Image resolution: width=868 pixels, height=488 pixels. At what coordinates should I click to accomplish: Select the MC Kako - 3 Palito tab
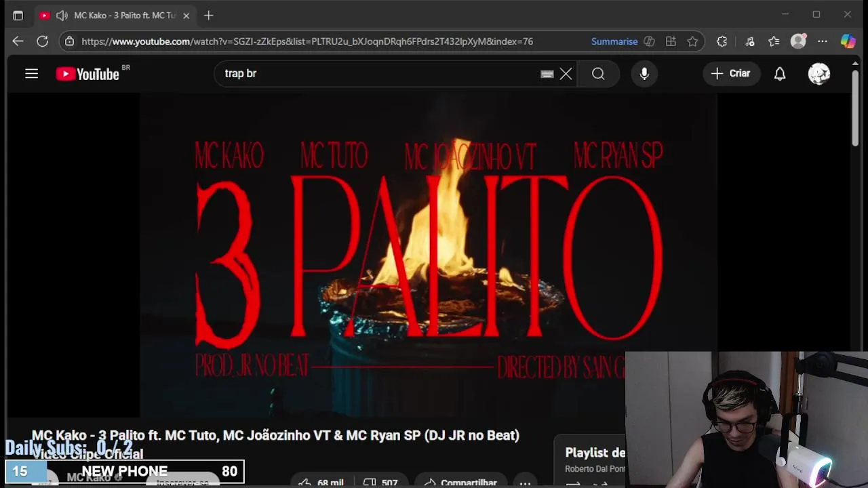[115, 15]
